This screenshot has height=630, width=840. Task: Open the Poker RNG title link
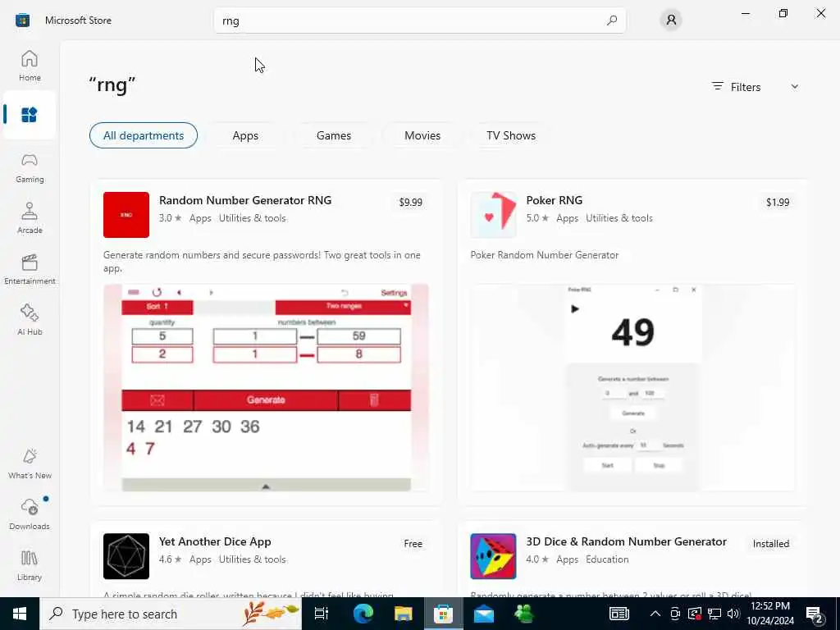point(554,200)
